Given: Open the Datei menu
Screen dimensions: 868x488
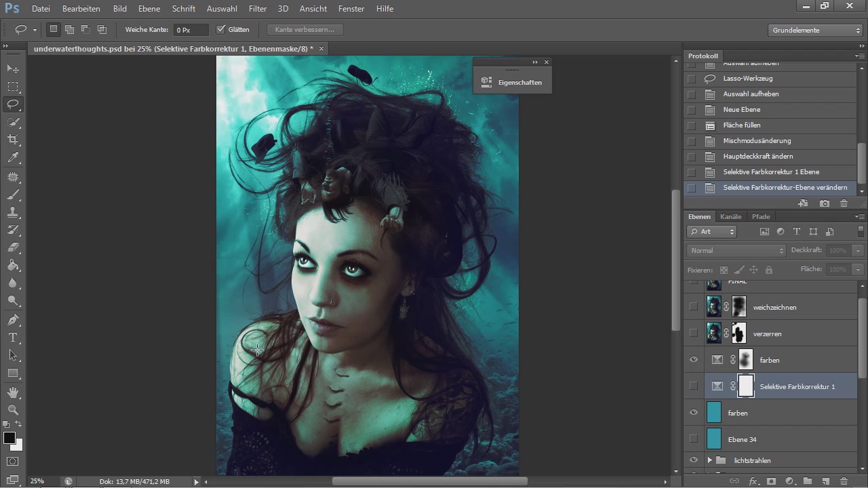Looking at the screenshot, I should (41, 9).
